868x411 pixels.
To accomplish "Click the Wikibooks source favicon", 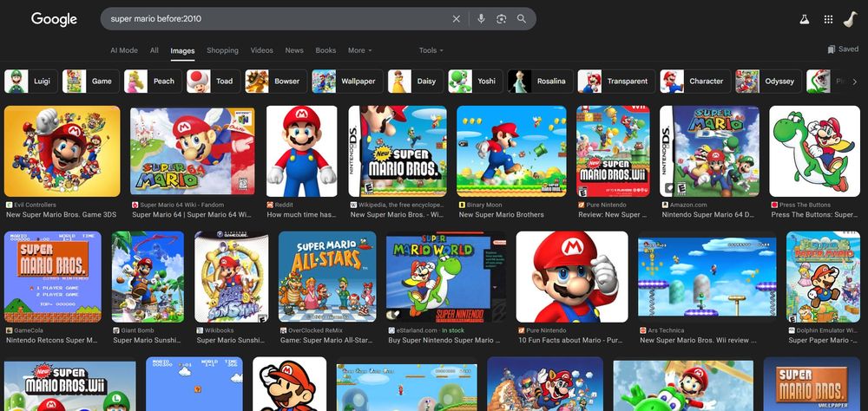I will point(200,330).
